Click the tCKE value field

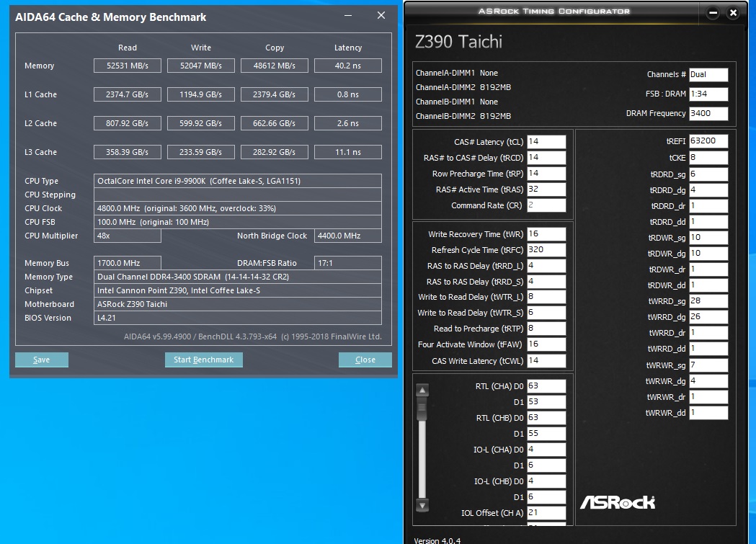708,158
